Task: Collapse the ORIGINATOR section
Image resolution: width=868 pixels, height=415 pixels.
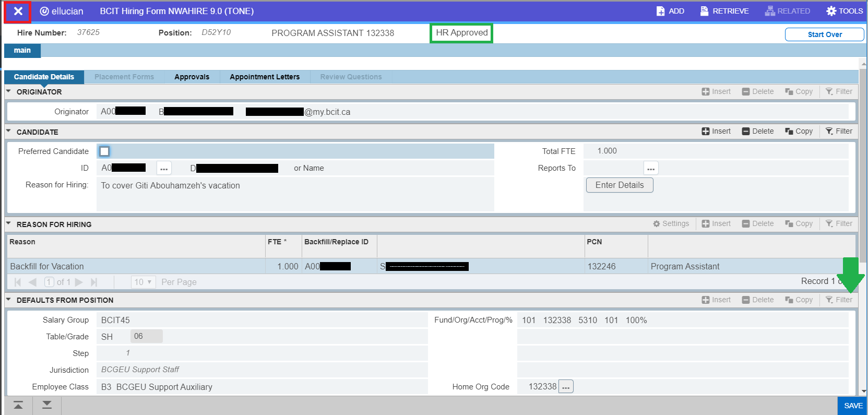Action: pyautogui.click(x=8, y=91)
